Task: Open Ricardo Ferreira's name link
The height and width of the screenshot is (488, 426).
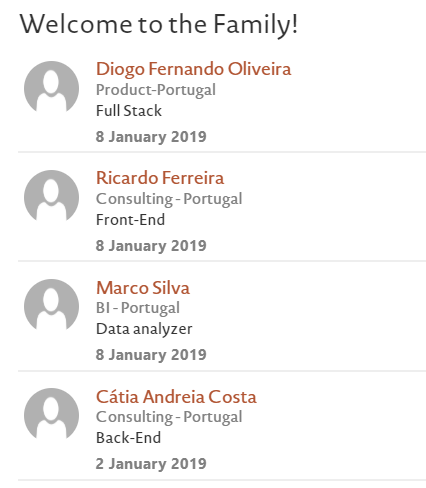Action: pyautogui.click(x=160, y=178)
